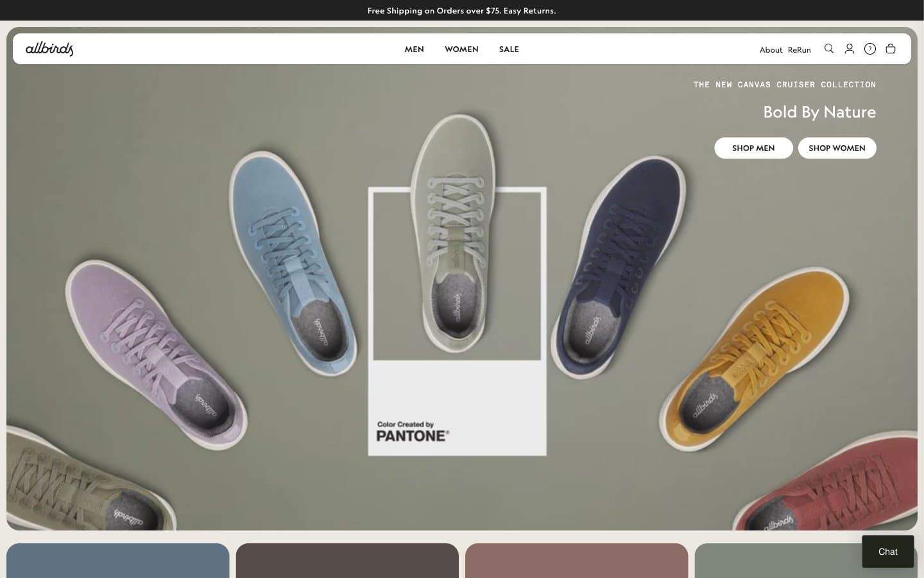Select the dusty rose category card
Screen dimensions: 924x578
(x=577, y=561)
